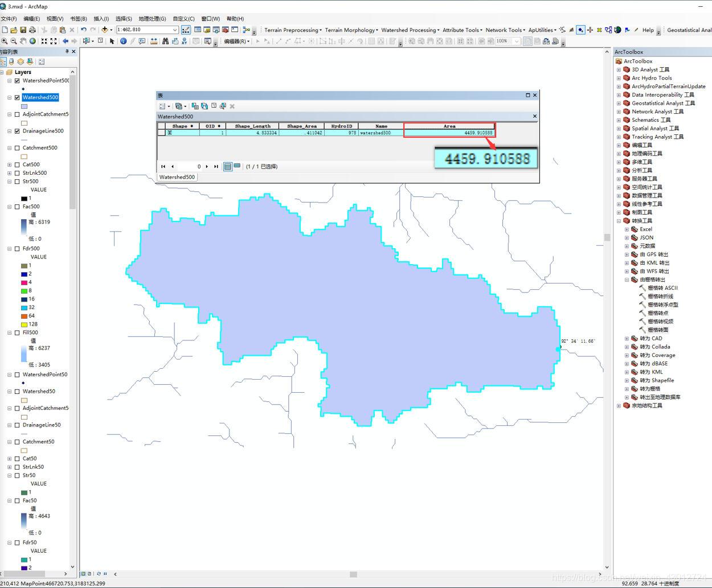The height and width of the screenshot is (588, 712).
Task: Select the Pan hand tool
Action: coord(23,41)
